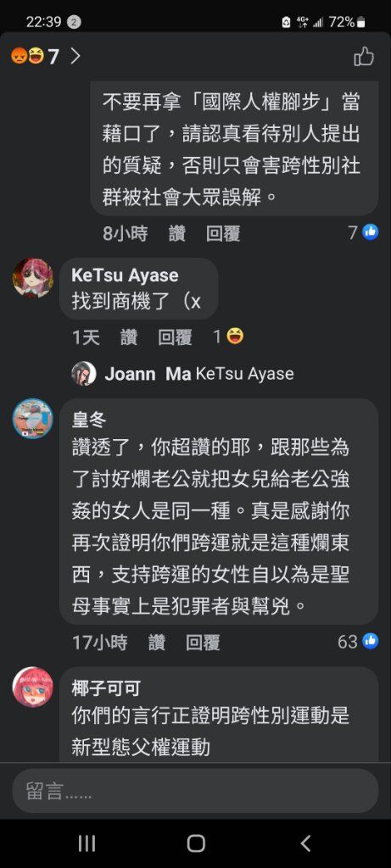Open 椰子可可's profile avatar
391x868 pixels.
pos(33,687)
